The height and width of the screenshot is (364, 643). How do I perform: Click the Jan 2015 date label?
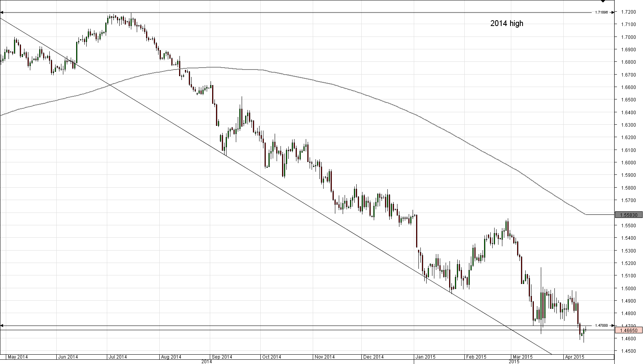click(x=425, y=357)
